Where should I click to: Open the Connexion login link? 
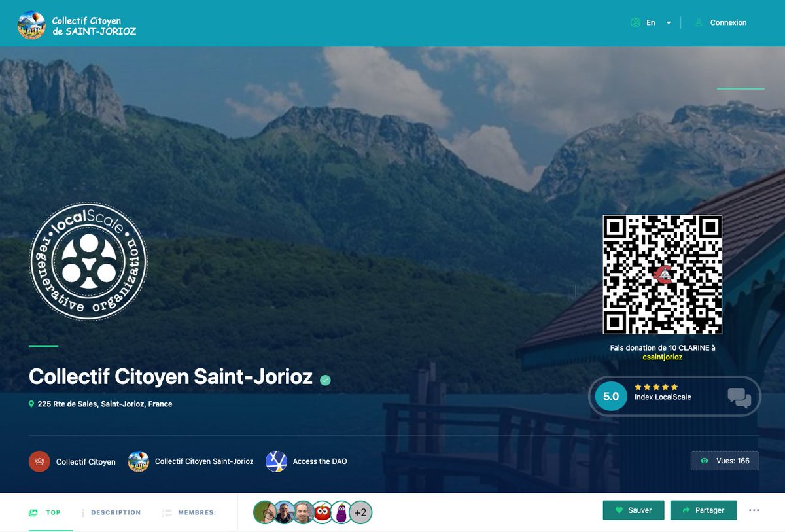point(728,22)
